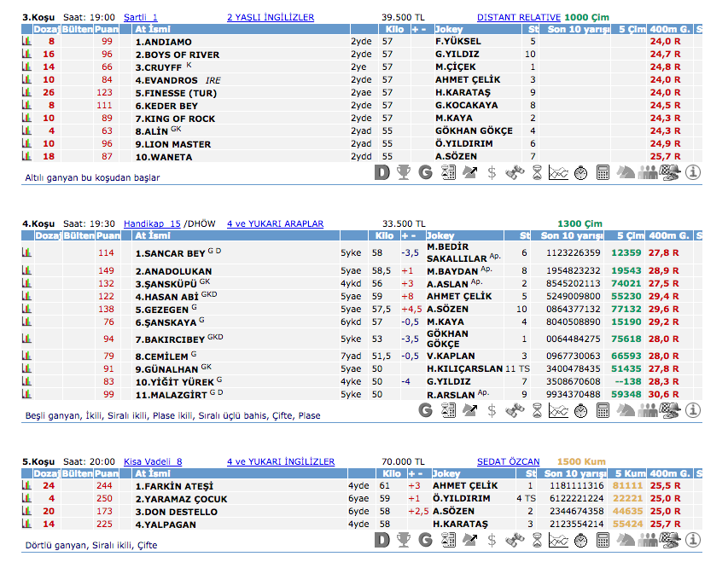Click the binoculars icon under race 3

click(x=514, y=173)
